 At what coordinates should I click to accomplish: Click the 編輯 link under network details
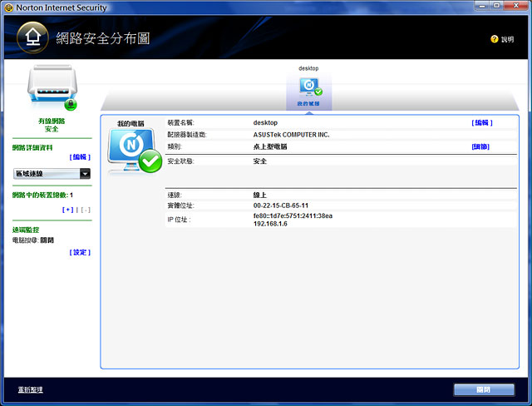click(x=80, y=157)
